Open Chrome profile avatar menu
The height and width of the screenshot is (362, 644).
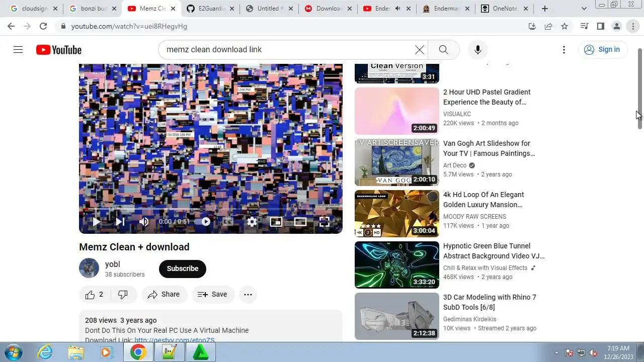(616, 26)
